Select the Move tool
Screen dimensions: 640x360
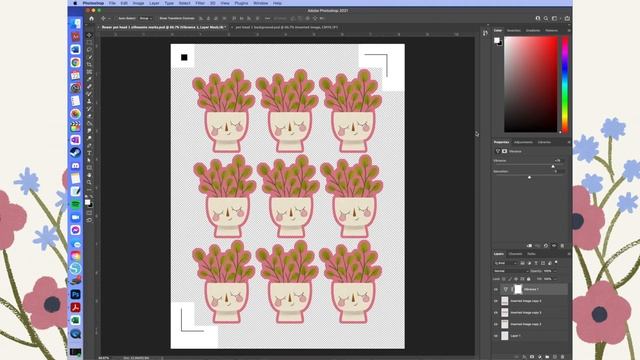[89, 35]
